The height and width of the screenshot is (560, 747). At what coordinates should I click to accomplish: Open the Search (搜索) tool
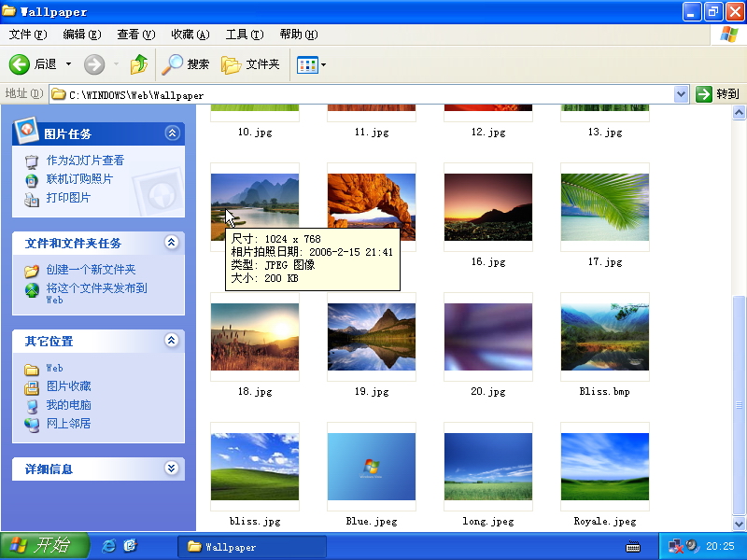click(185, 64)
